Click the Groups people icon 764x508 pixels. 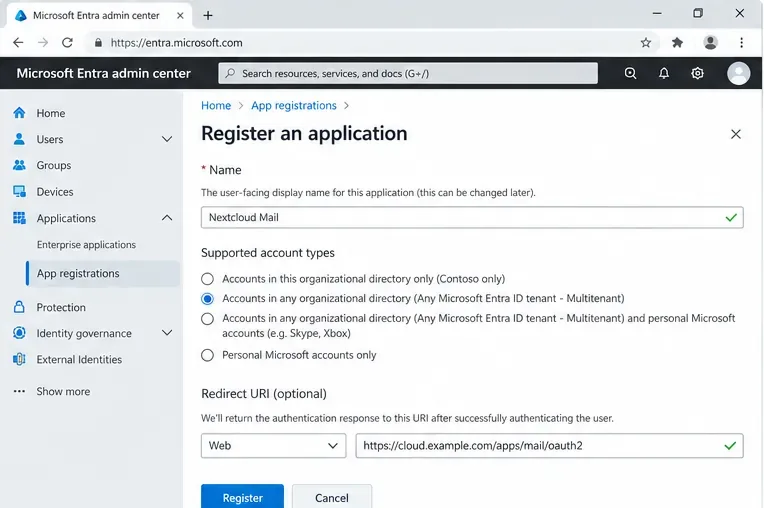pyautogui.click(x=19, y=165)
